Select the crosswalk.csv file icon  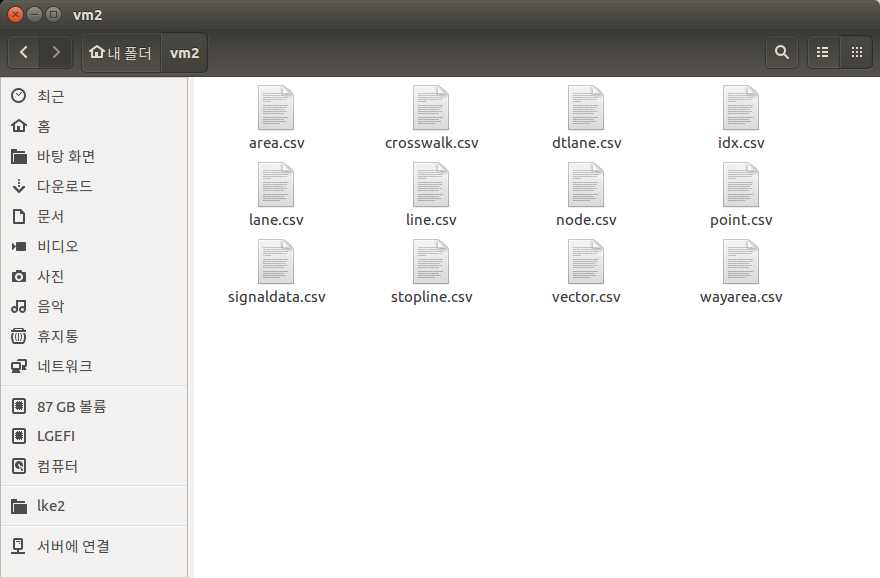pyautogui.click(x=430, y=108)
